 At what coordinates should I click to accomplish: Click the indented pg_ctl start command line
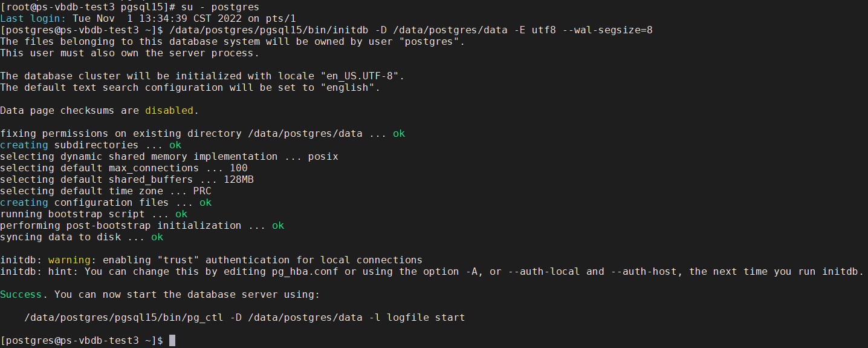point(244,318)
